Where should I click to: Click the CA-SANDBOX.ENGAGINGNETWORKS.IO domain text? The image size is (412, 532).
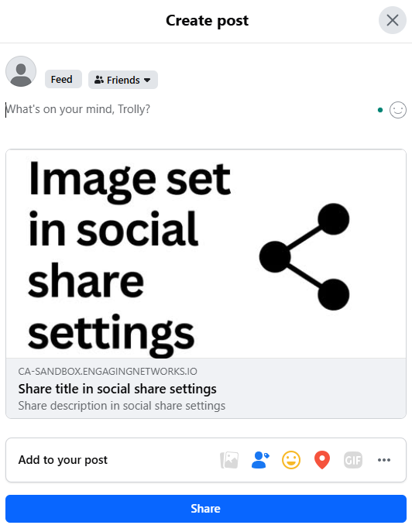click(x=108, y=372)
